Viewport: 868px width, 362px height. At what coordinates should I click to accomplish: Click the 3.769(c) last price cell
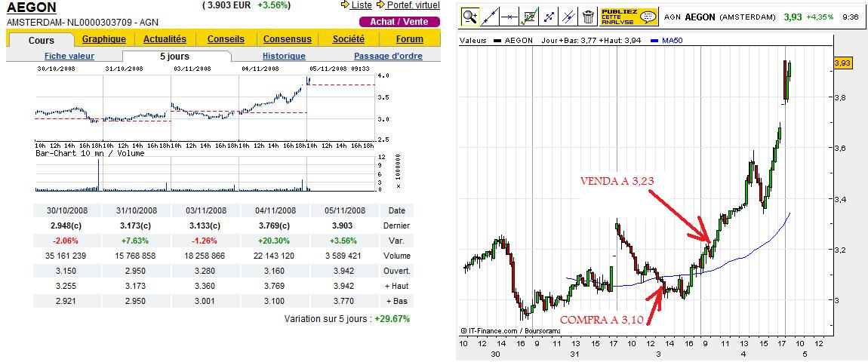[x=275, y=225]
